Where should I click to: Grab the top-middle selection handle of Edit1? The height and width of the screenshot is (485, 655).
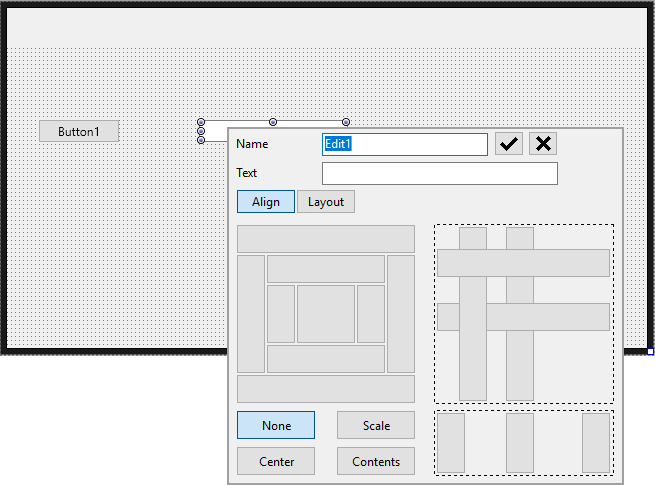(x=273, y=122)
